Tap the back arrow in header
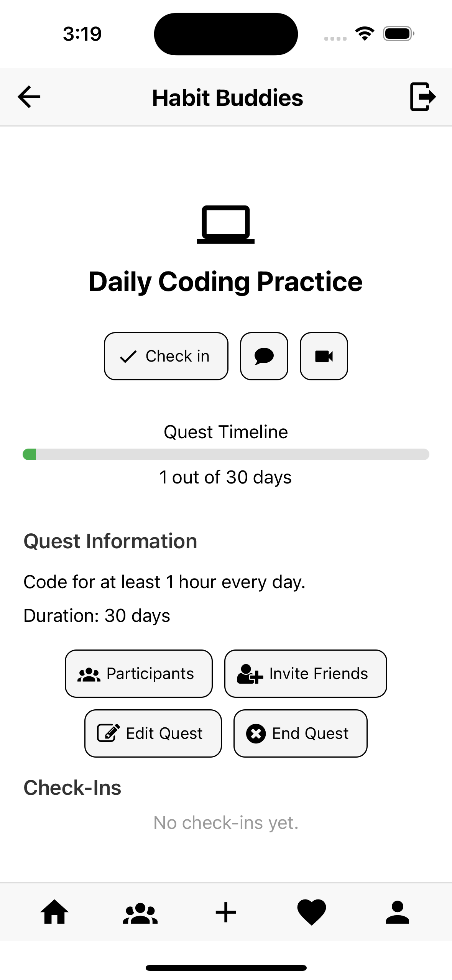 tap(29, 97)
